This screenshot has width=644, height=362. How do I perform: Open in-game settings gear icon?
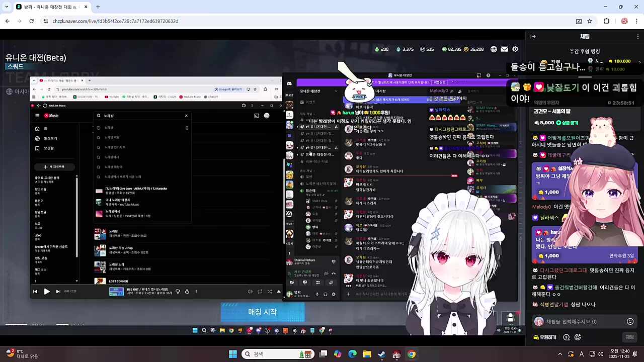coord(515,49)
